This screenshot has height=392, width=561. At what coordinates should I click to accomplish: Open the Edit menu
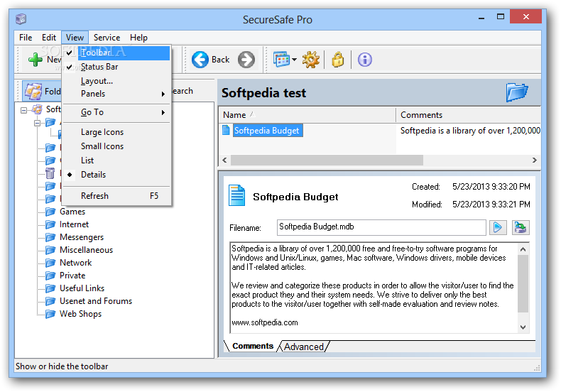(49, 38)
